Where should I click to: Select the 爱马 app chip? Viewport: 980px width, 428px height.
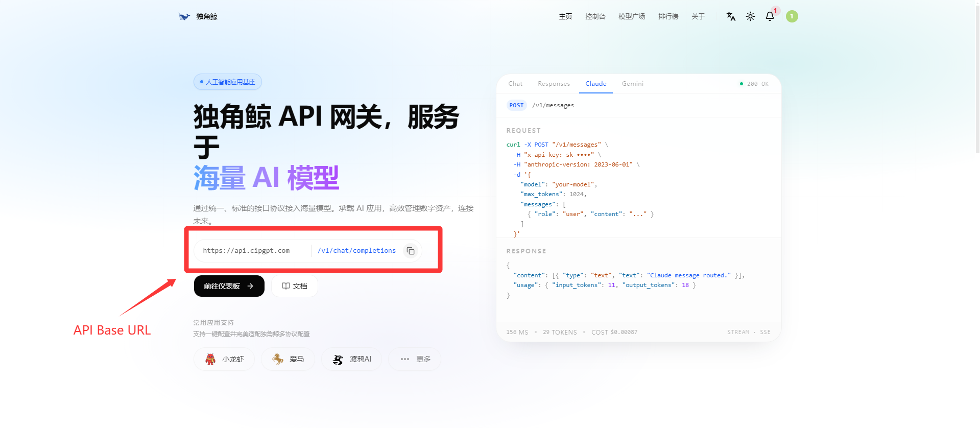pos(288,359)
